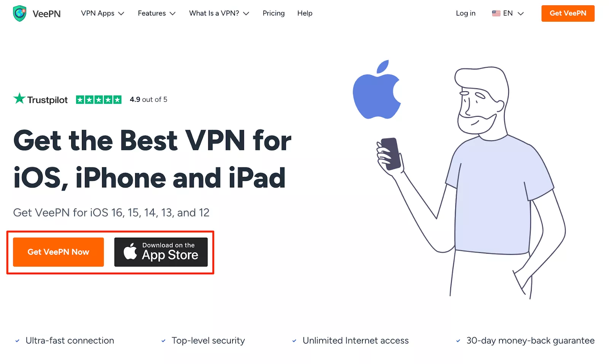Click the large blue Apple logo illustration
Image resolution: width=609 pixels, height=364 pixels.
377,89
